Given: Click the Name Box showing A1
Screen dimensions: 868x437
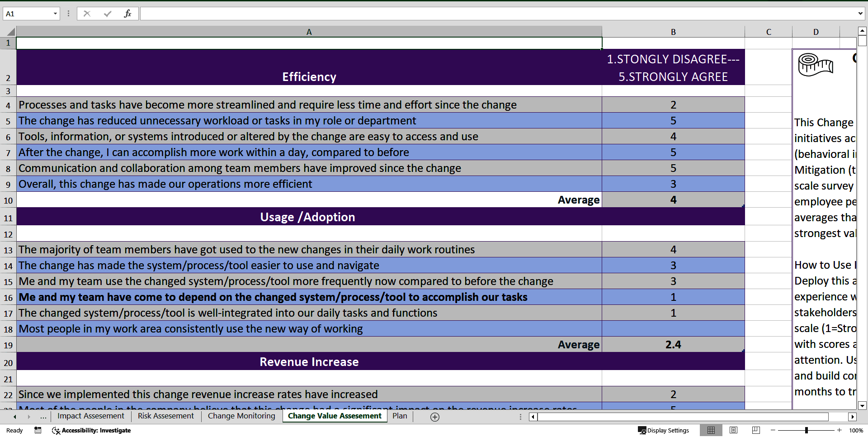Looking at the screenshot, I should 28,14.
